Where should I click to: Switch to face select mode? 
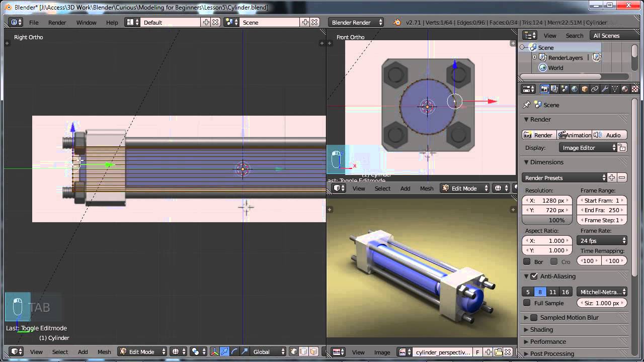click(313, 352)
